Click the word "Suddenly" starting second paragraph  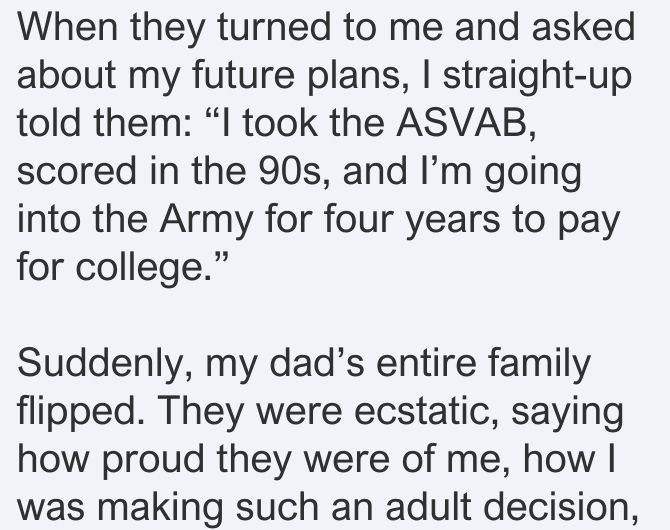click(x=100, y=365)
